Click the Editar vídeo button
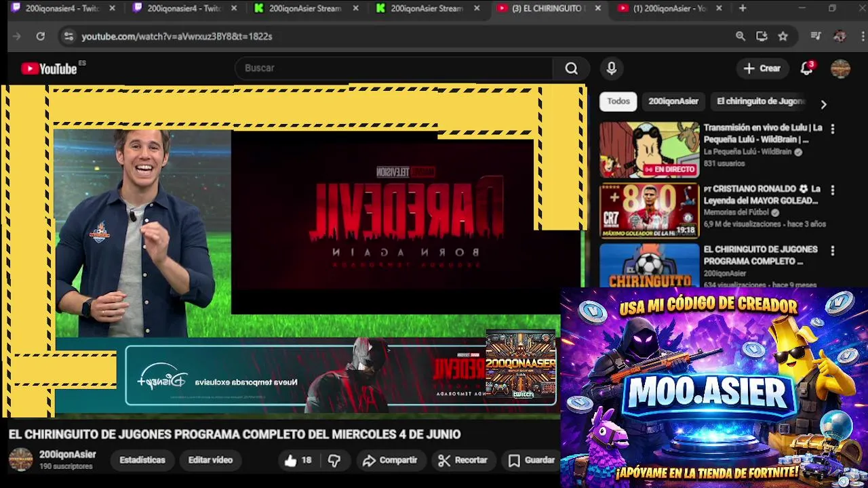 [x=210, y=460]
